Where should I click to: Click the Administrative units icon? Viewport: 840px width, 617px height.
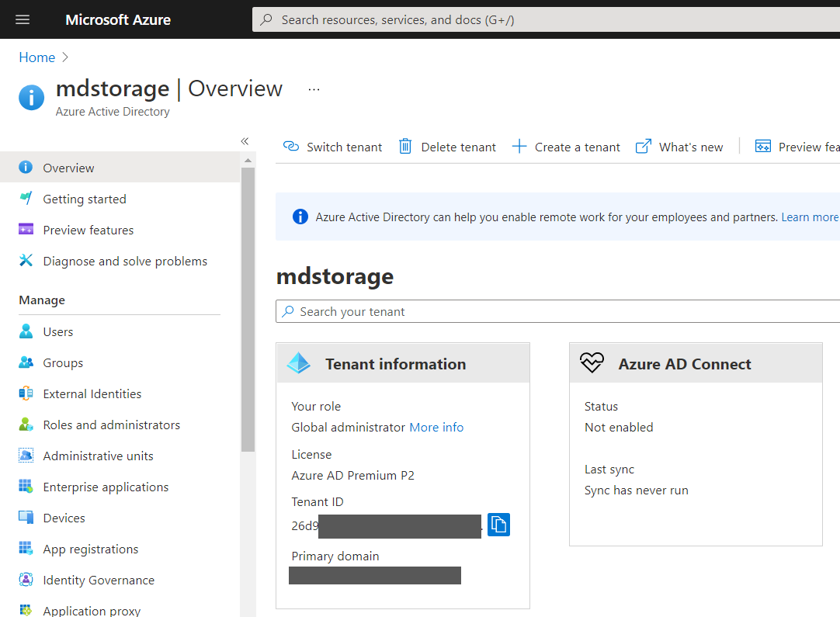(26, 456)
